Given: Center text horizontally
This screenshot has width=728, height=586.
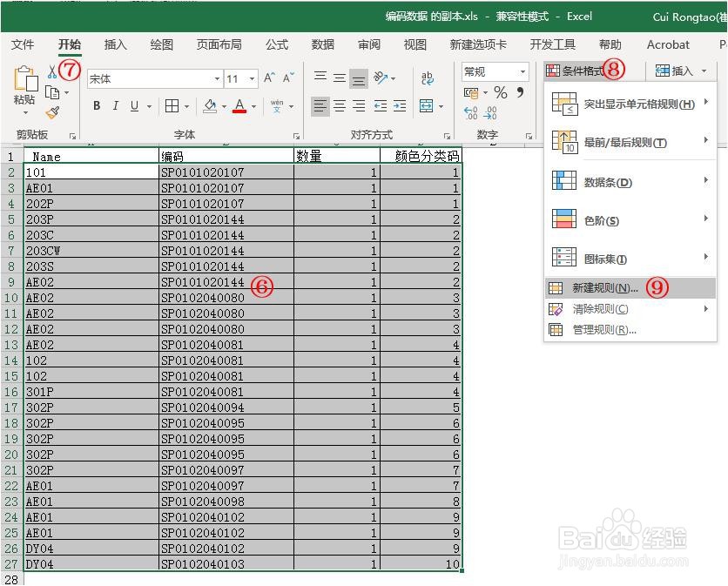Looking at the screenshot, I should pyautogui.click(x=340, y=106).
